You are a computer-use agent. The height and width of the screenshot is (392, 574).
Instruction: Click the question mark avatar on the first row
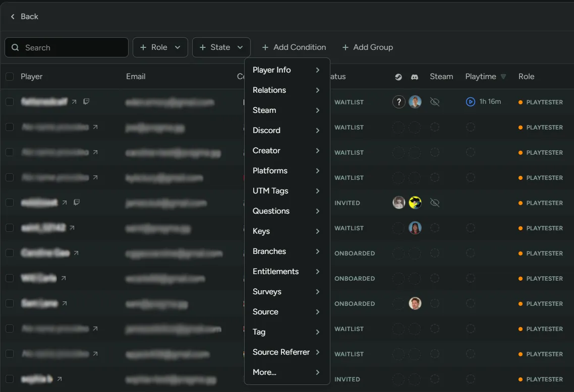pyautogui.click(x=398, y=102)
